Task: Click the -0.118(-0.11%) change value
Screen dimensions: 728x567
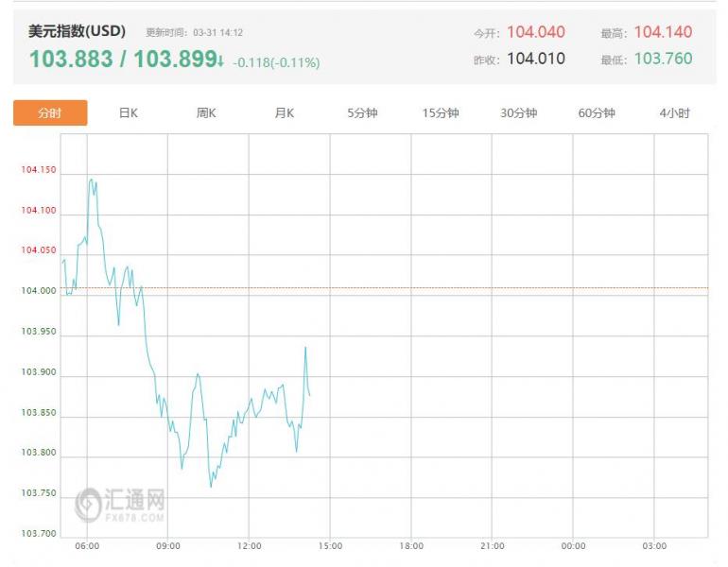Action: tap(277, 62)
